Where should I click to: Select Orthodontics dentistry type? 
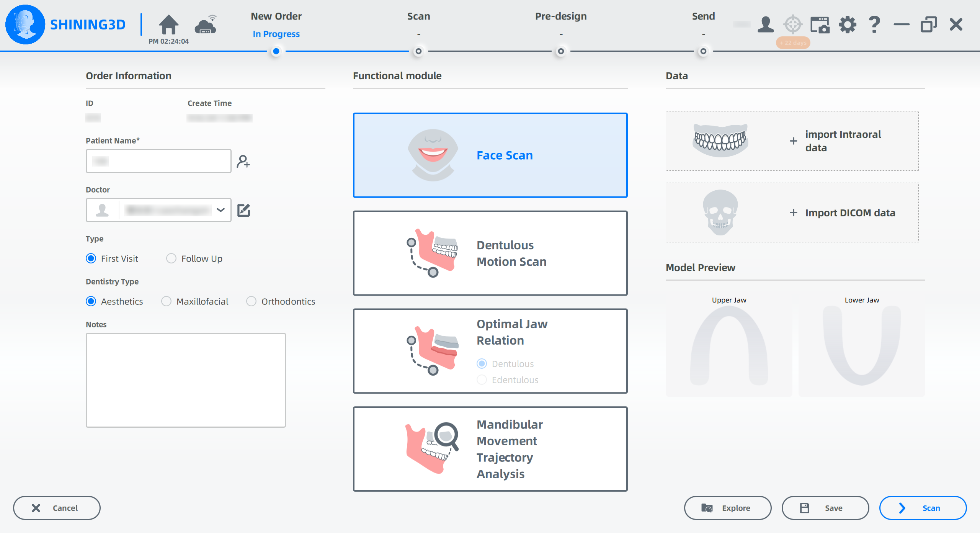click(x=251, y=301)
